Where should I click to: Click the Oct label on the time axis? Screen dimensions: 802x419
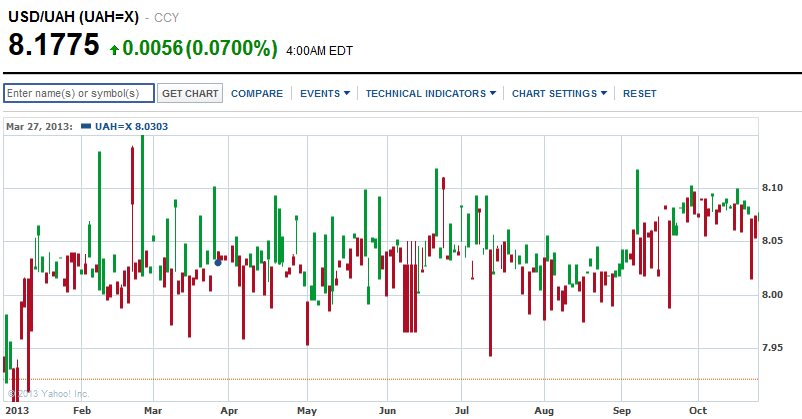698,410
